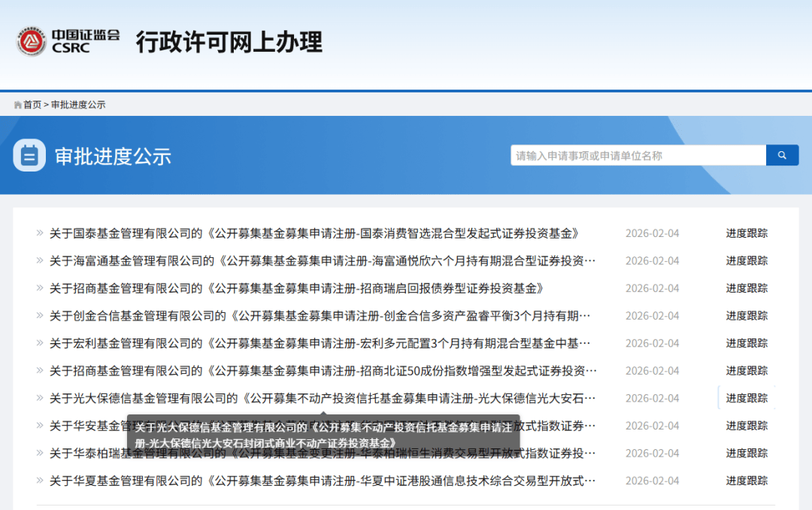812x510 pixels.
Task: Open the 宏利多元配置3个月持有期 entry
Action: coord(320,343)
